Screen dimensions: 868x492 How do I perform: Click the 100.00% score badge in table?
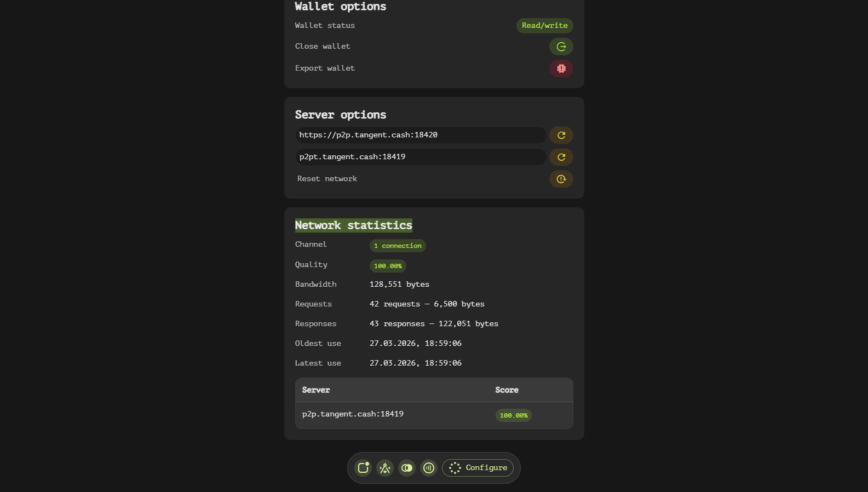coord(513,415)
